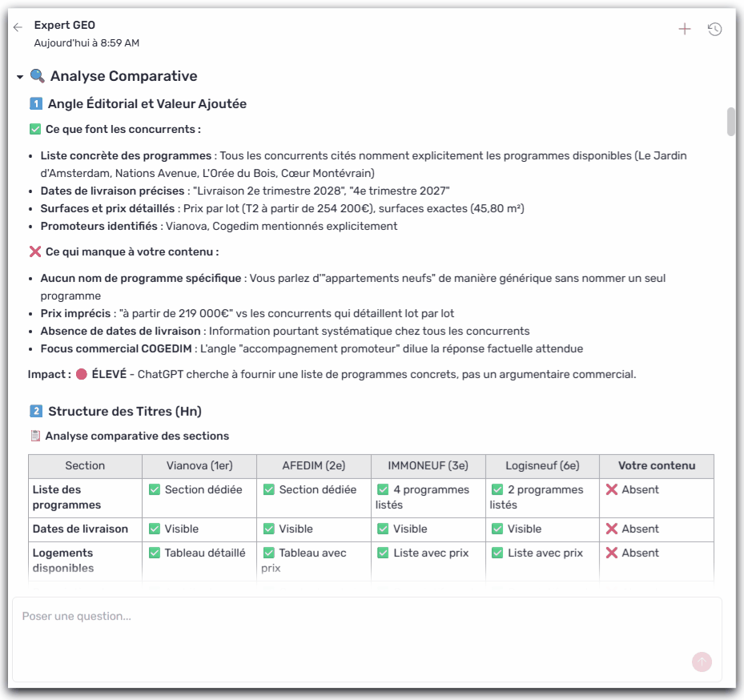
Task: Toggle the Section dédiée check under Vianova
Action: tap(156, 489)
